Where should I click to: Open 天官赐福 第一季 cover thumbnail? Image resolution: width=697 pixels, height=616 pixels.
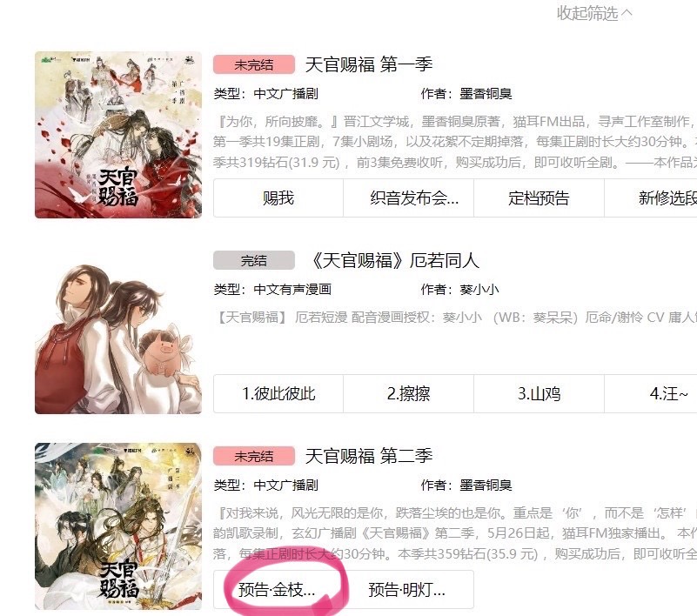click(118, 135)
